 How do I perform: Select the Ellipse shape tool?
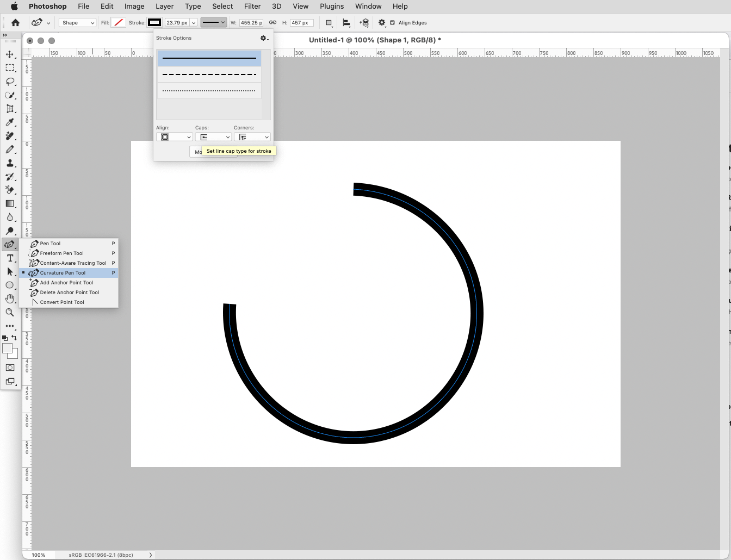10,285
